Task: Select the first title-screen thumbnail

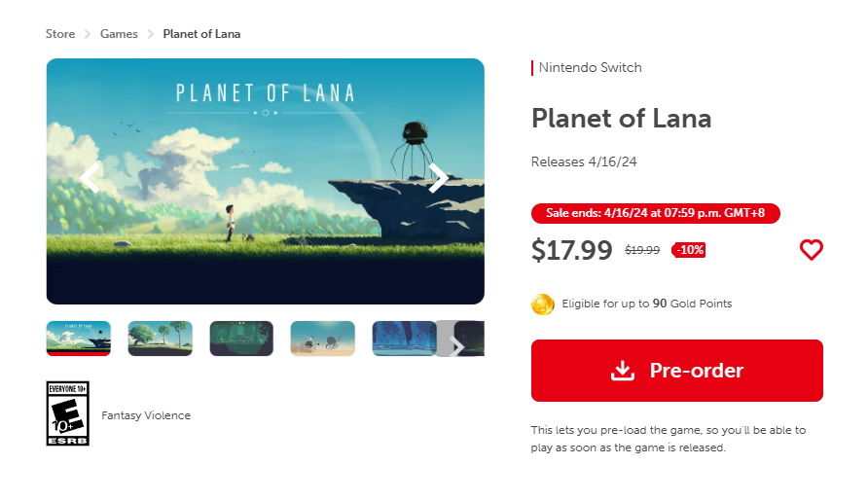Action: [79, 339]
